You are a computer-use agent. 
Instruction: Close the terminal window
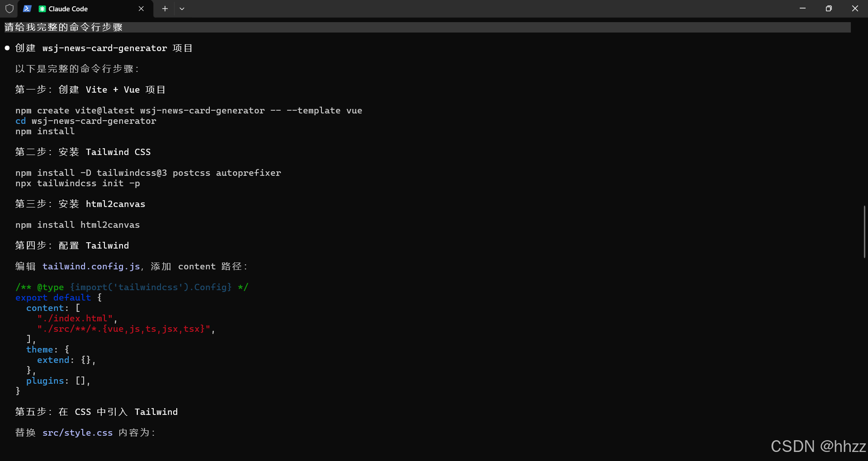[x=855, y=9]
